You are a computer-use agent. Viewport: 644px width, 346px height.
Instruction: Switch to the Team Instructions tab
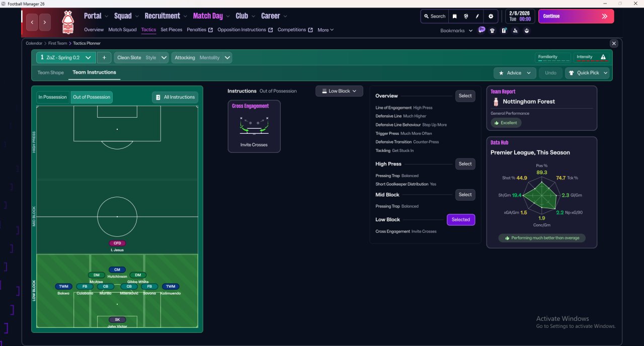coord(94,72)
